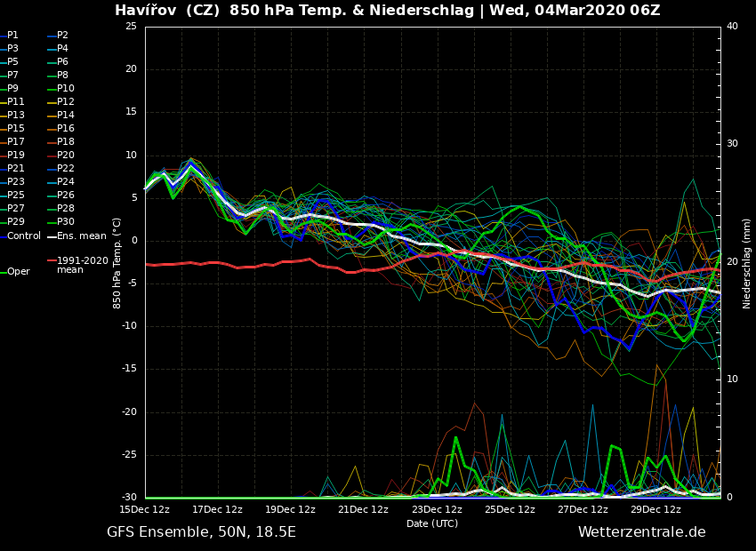756x551 pixels.
Task: Select the Control run legend entry
Action: click(x=23, y=236)
